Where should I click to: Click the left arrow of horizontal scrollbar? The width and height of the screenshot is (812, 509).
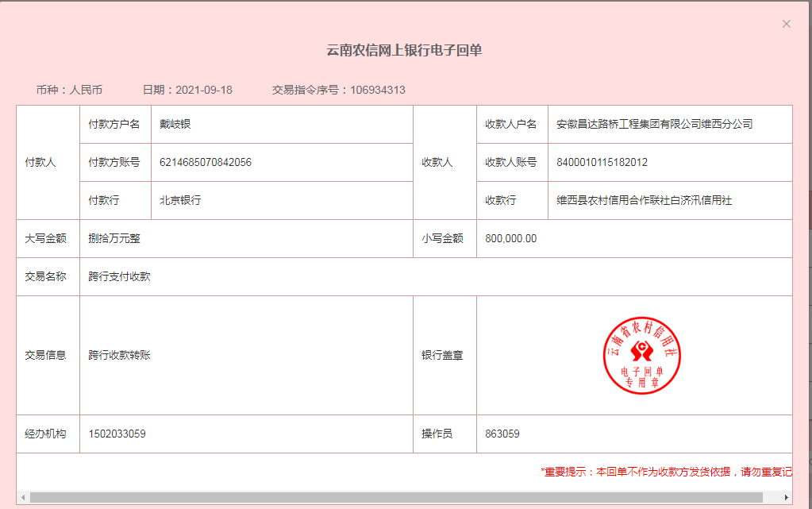point(23,497)
